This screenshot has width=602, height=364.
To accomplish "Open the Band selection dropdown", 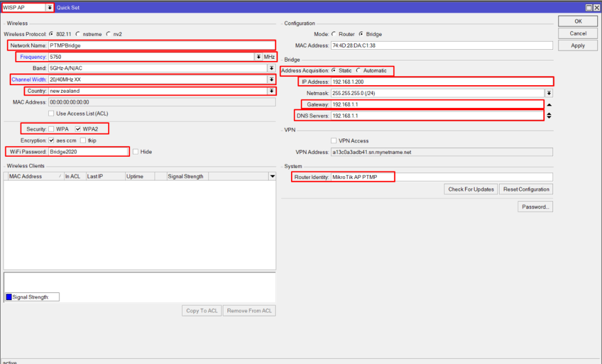I will pyautogui.click(x=271, y=68).
